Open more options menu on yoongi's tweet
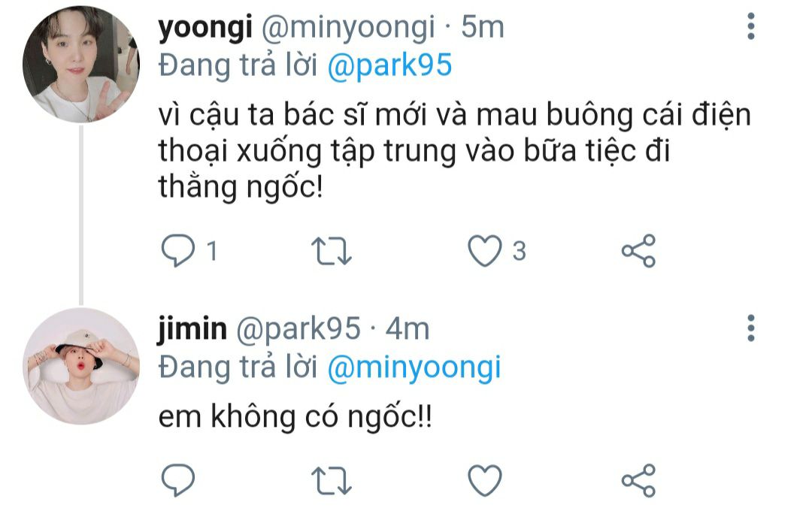812x517 pixels. point(751,26)
